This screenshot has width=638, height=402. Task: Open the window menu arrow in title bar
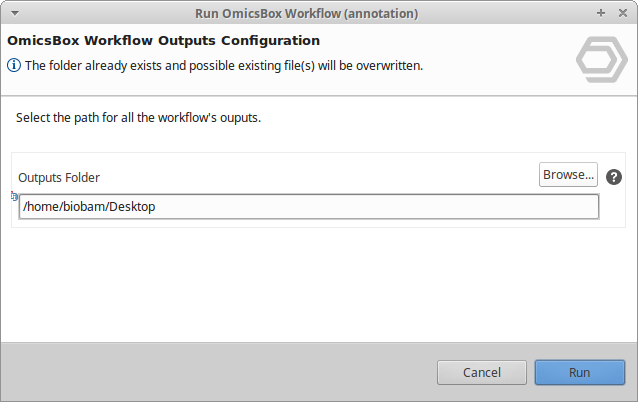[12, 13]
